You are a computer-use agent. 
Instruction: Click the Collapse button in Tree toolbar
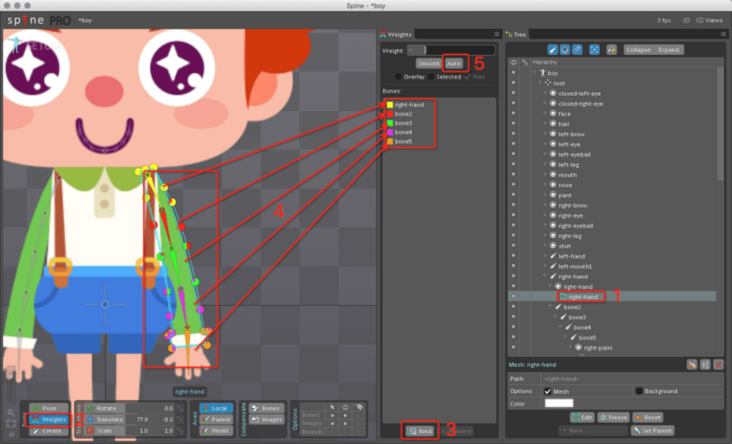point(638,49)
